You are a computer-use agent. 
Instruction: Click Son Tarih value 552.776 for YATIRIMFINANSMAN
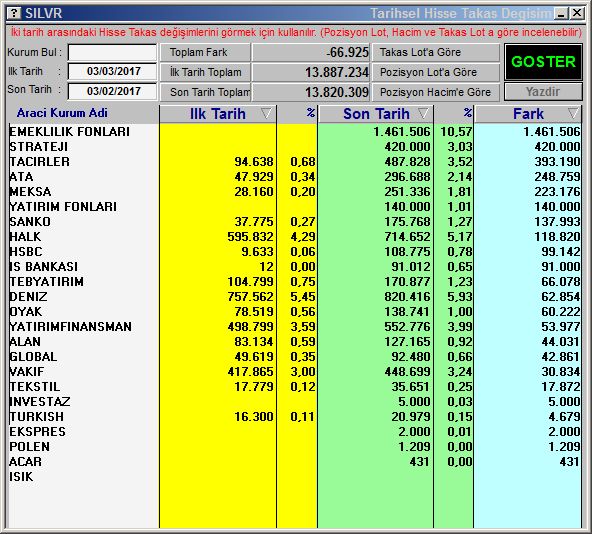pos(407,327)
